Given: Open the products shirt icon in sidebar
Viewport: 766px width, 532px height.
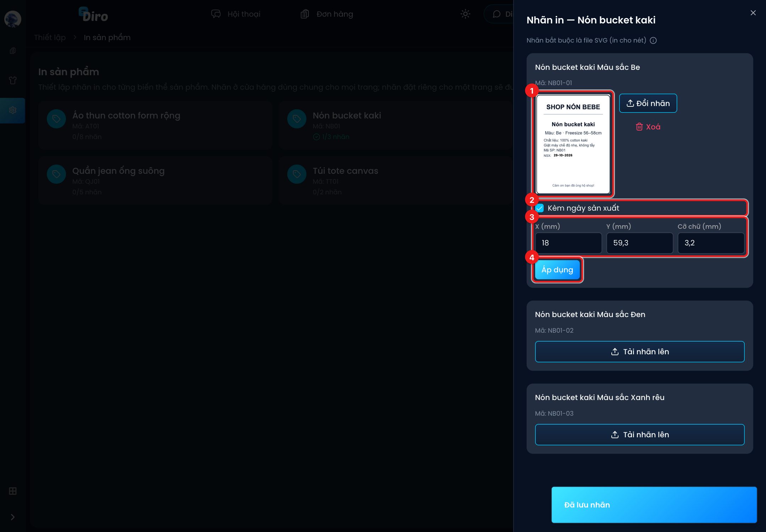Looking at the screenshot, I should [13, 81].
